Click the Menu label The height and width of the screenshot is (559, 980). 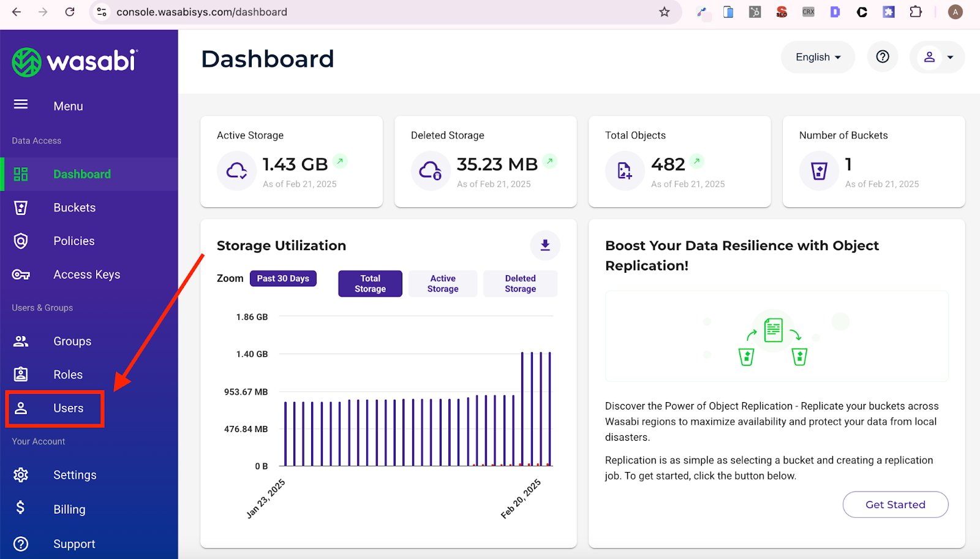(x=68, y=106)
